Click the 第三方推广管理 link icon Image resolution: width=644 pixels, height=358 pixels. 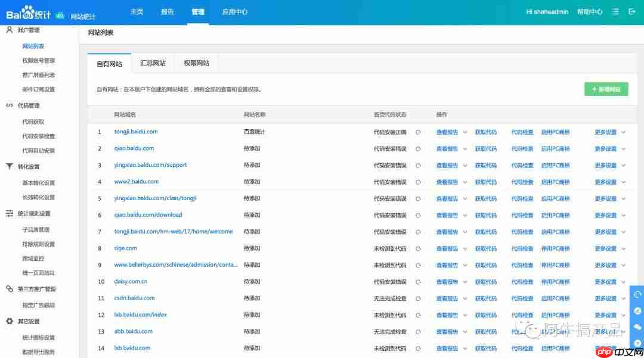pyautogui.click(x=10, y=289)
